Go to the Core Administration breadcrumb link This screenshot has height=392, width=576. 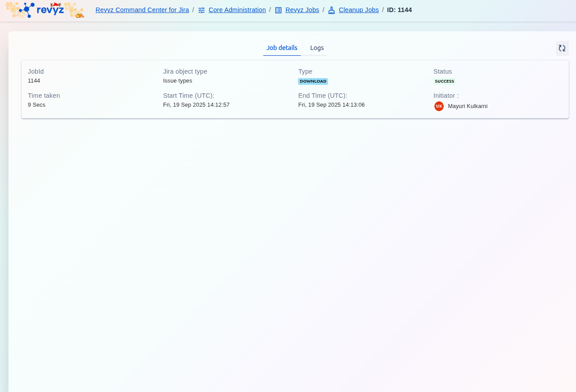pos(237,10)
